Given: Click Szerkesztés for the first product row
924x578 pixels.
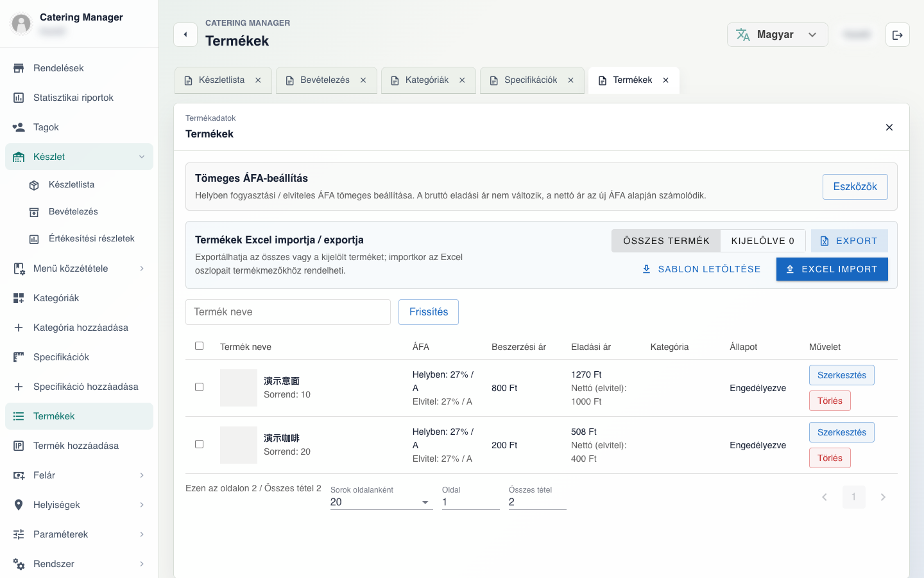Looking at the screenshot, I should (x=841, y=375).
